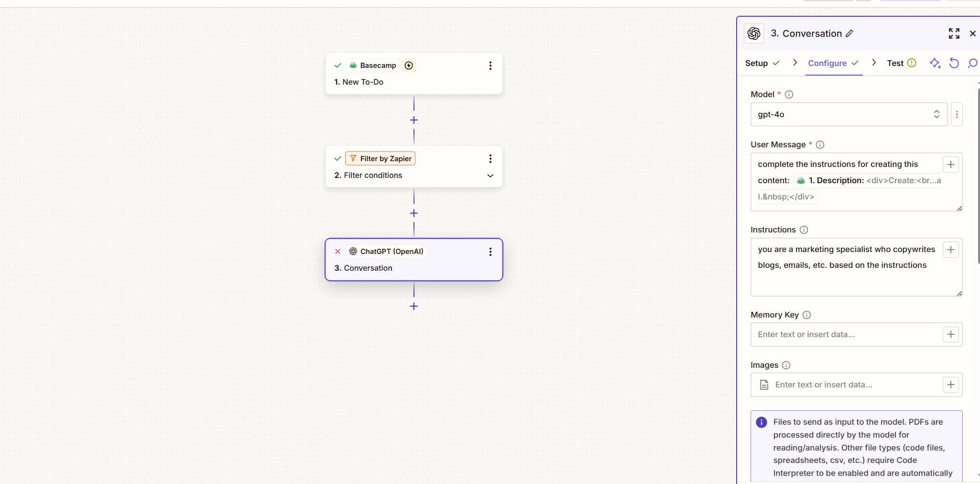Screen dimensions: 980x484
Task: Click the AI sparkle icon in panel toolbar
Action: [x=935, y=63]
